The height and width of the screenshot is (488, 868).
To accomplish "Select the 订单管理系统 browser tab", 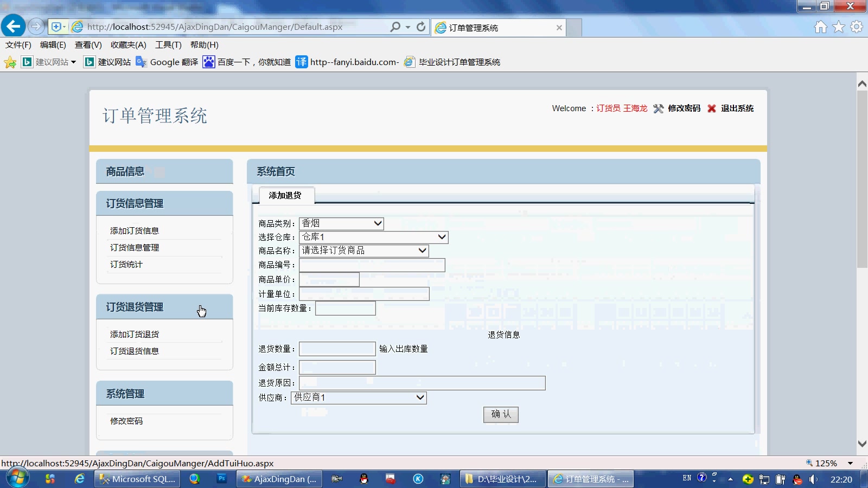I will click(499, 28).
